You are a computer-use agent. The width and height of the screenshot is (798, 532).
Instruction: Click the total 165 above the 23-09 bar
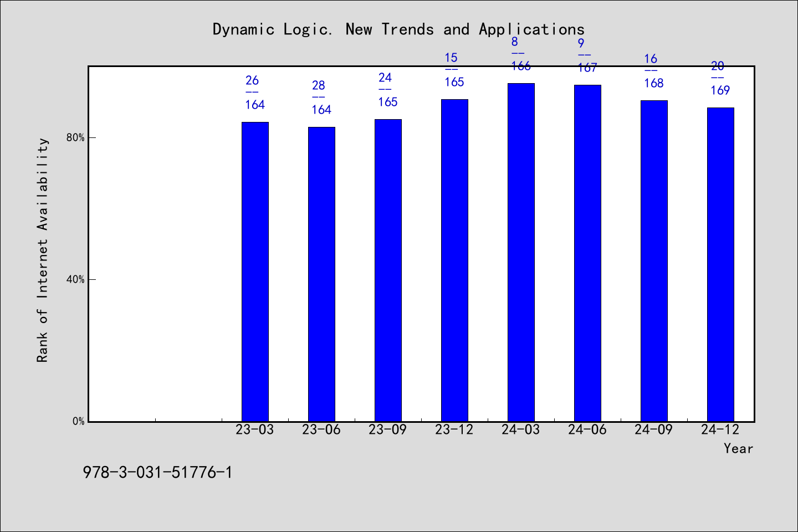[388, 102]
